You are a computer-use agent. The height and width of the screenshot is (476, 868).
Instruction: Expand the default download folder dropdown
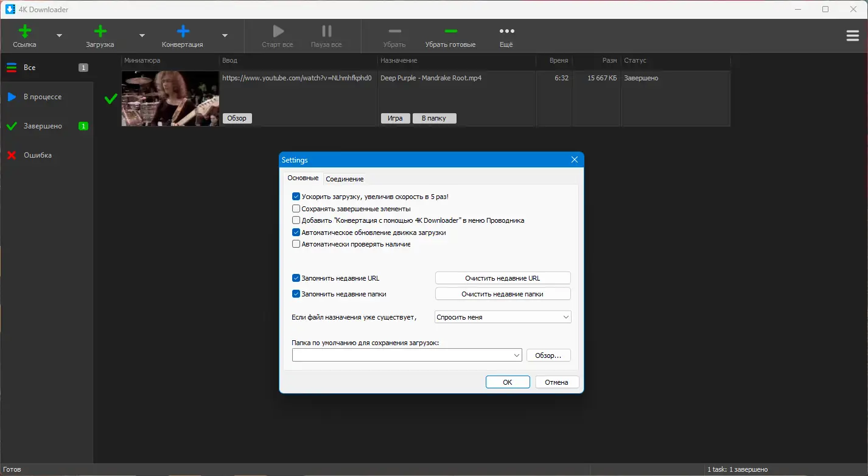click(x=517, y=355)
